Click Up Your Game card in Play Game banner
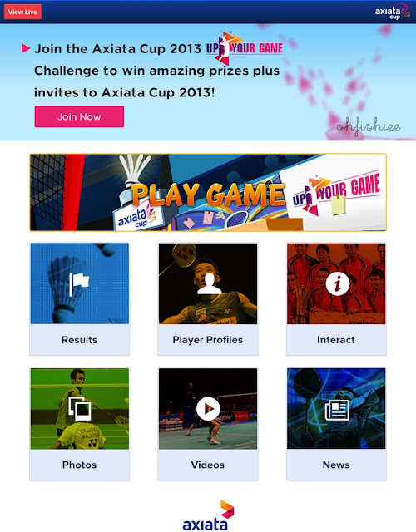416x532 pixels. (334, 194)
